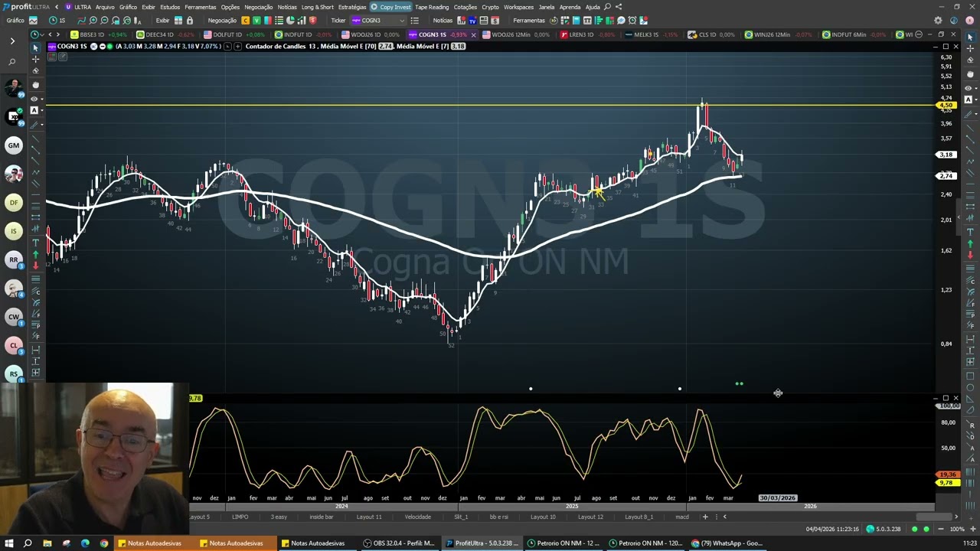Open the Layout 11 layout tab
The height and width of the screenshot is (551, 980).
368,517
